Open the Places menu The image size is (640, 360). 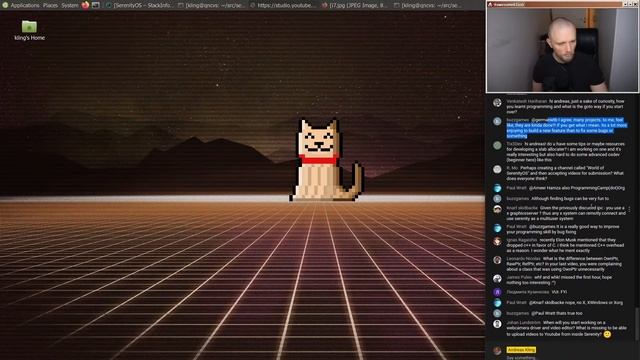(x=50, y=5)
